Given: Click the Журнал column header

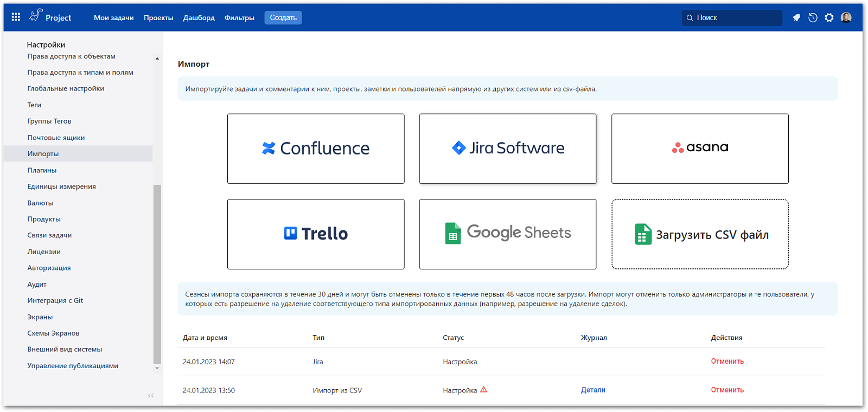Looking at the screenshot, I should click(x=594, y=338).
